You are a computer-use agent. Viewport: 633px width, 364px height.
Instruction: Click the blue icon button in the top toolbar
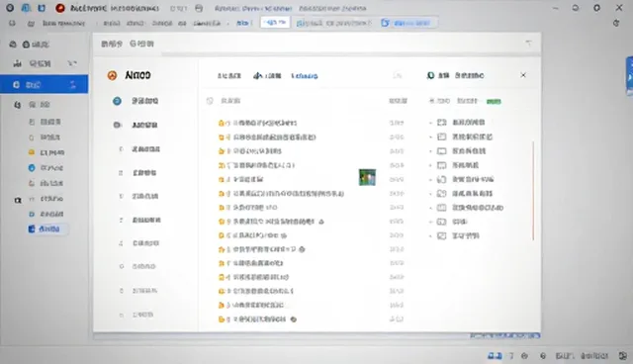pos(385,23)
